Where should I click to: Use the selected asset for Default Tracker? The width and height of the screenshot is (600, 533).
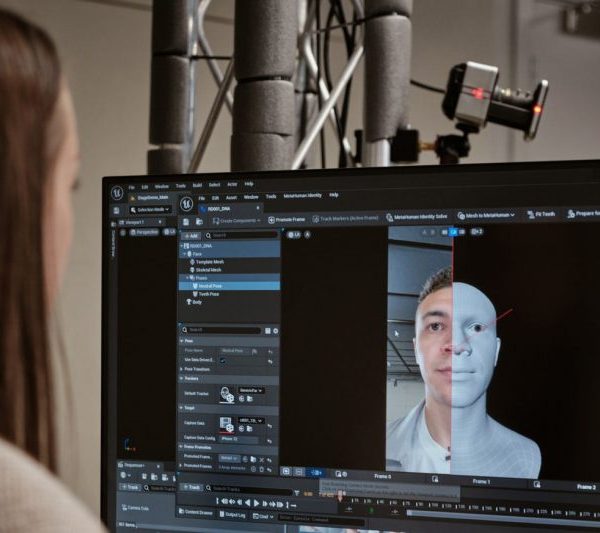coord(241,399)
